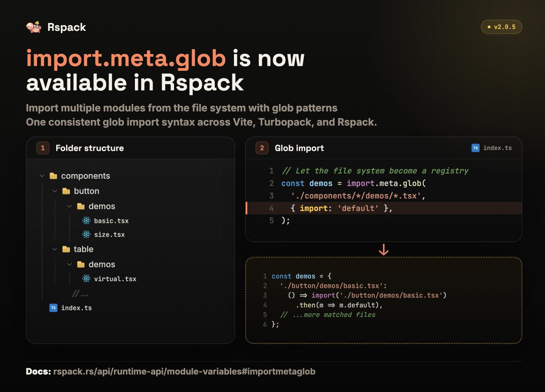The image size is (545, 392).
Task: Collapse the button folder chevron
Action: 54,191
